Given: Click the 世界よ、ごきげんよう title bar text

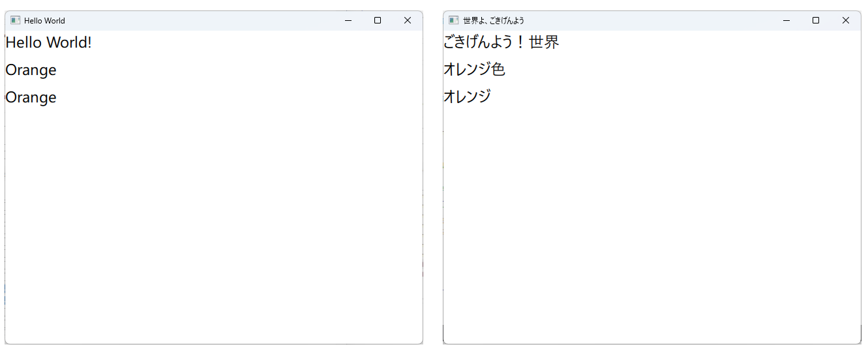Looking at the screenshot, I should (494, 21).
